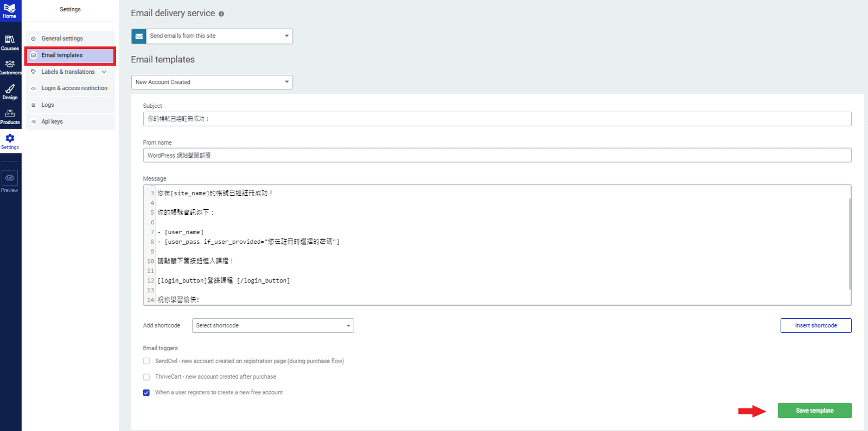Go to Customers icon in sidebar
The height and width of the screenshot is (431, 868).
click(x=10, y=64)
